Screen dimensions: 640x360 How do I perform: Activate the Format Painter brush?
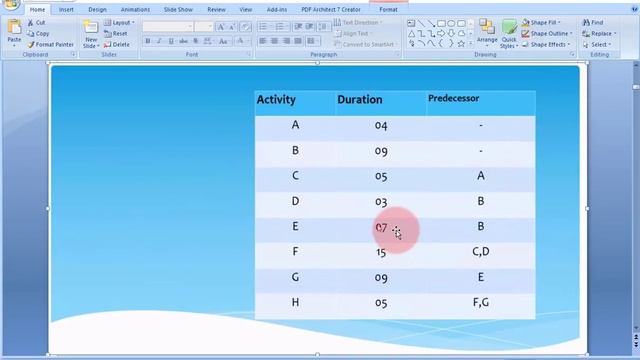[31, 44]
